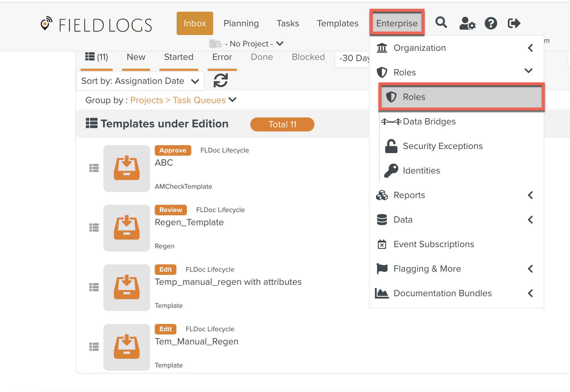Click list icon beside Temp_manual_regen row

94,287
